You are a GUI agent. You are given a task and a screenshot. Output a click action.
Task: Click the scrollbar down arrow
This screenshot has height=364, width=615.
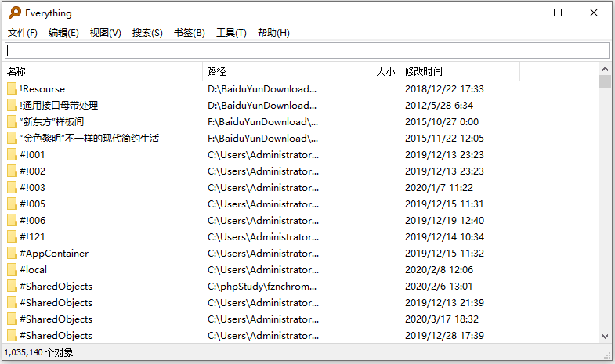[605, 336]
